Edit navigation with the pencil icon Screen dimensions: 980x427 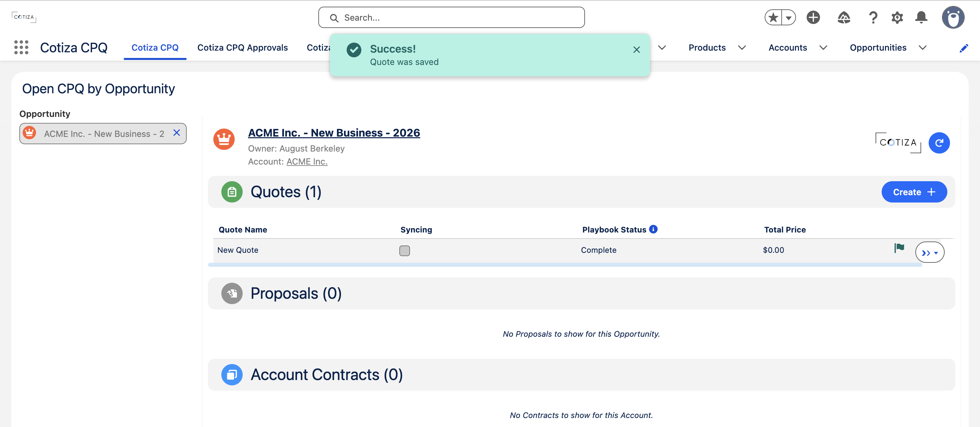pos(963,48)
